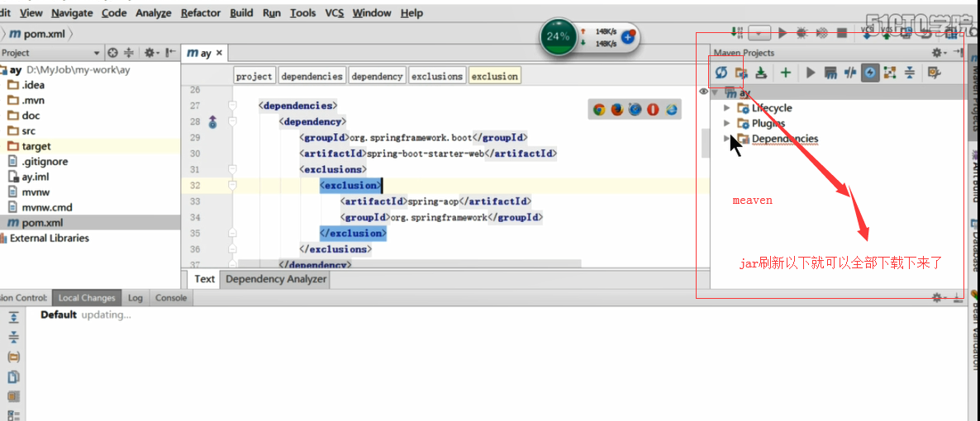
Task: Click the dependencies breadcrumb
Action: click(x=312, y=76)
